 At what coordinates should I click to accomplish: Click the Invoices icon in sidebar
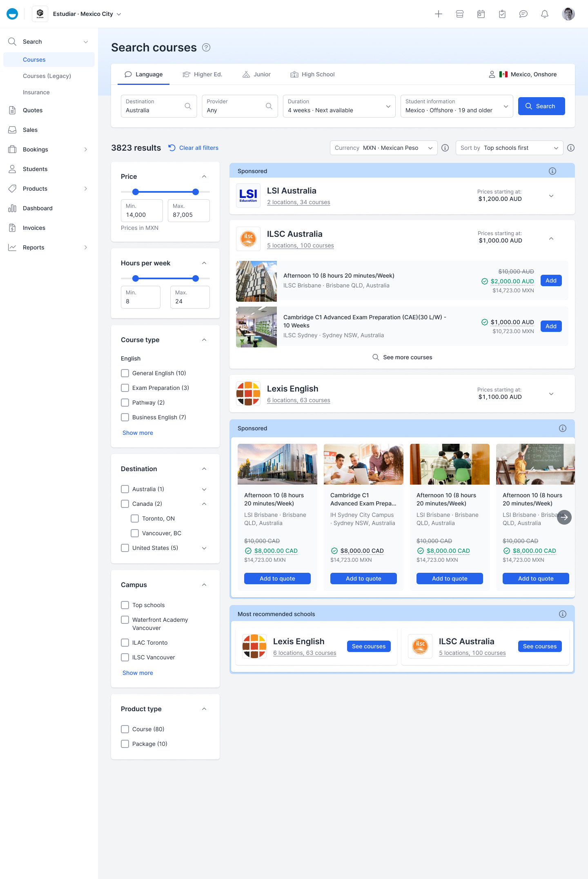(12, 228)
